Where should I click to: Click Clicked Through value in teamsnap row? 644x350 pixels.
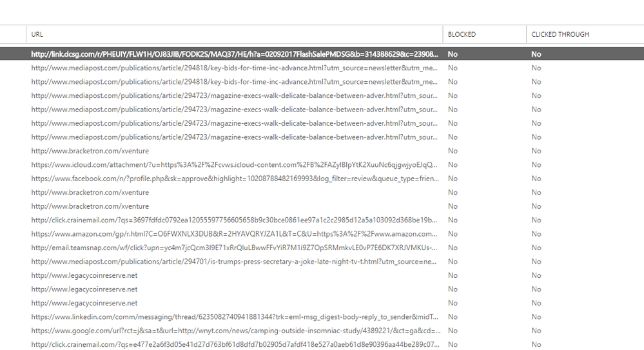click(536, 248)
